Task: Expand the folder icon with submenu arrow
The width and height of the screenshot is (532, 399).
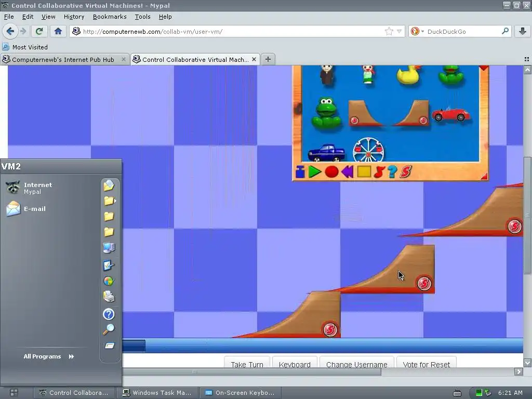Action: [x=109, y=201]
